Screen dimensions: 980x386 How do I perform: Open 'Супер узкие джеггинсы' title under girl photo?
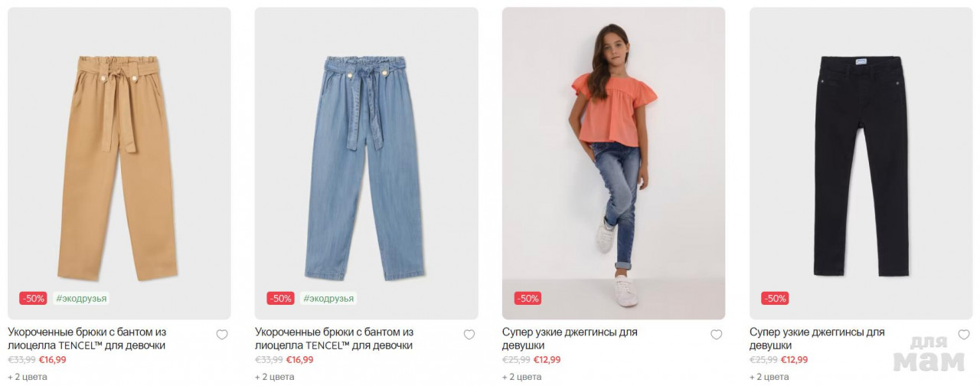pyautogui.click(x=570, y=339)
